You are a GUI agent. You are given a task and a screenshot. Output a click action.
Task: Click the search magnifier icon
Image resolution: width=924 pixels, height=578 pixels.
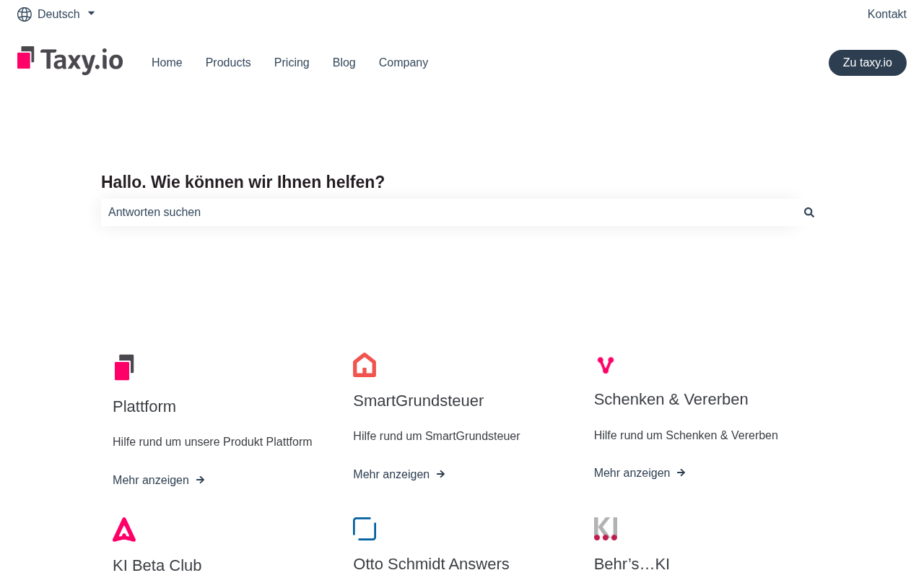809,212
